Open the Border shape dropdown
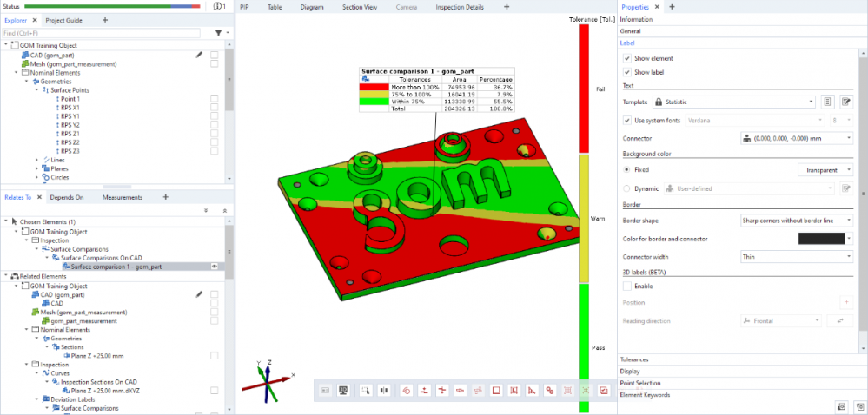 point(796,221)
